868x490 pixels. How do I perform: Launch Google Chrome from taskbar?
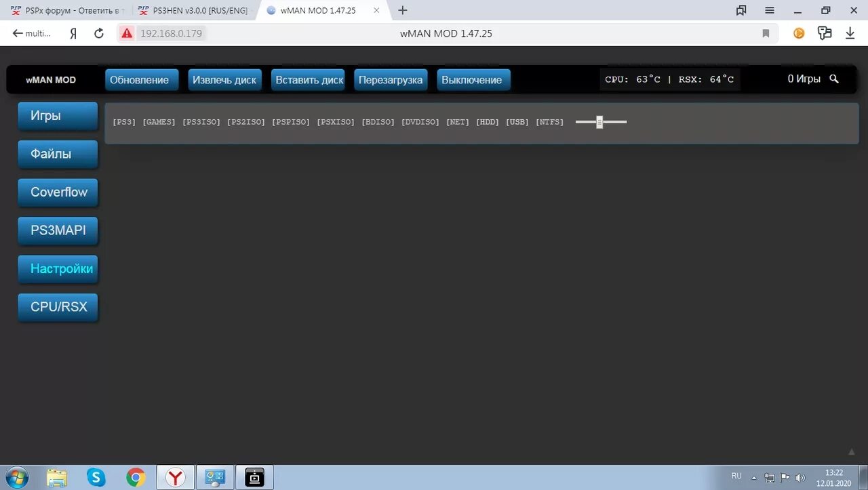(x=136, y=478)
